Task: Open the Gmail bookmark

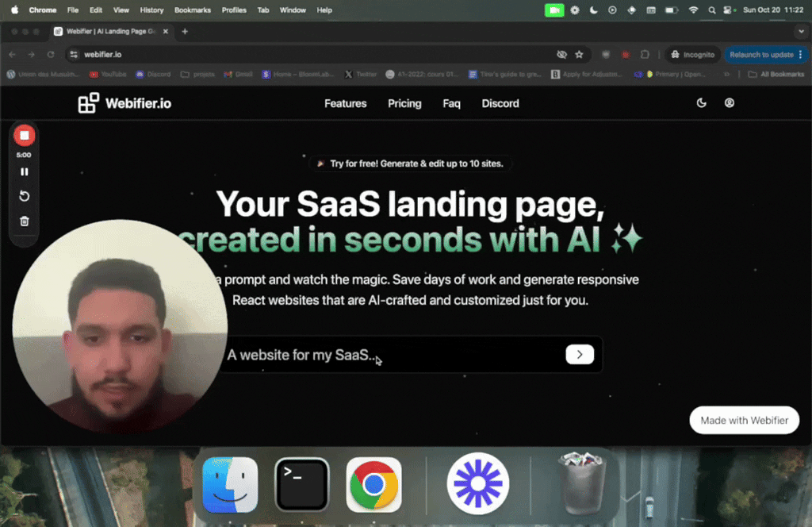Action: [238, 75]
